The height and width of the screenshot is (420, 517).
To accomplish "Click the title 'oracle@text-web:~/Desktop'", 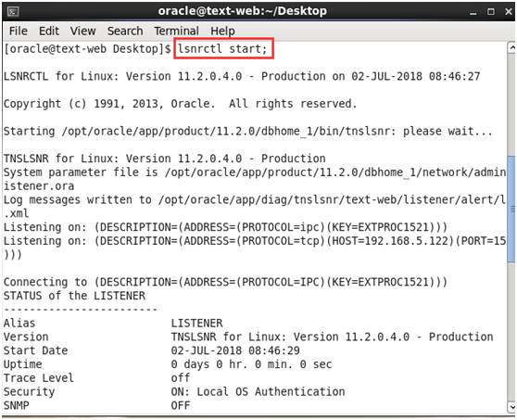I will [243, 11].
